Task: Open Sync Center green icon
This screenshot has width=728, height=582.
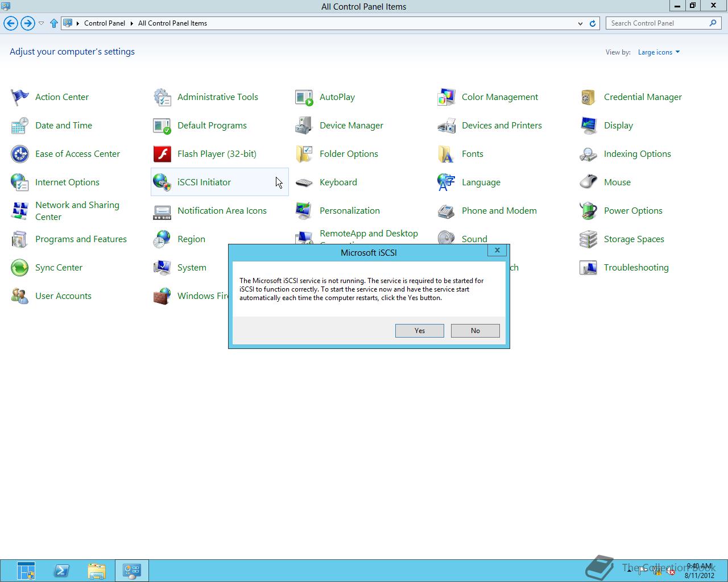Action: click(x=20, y=268)
